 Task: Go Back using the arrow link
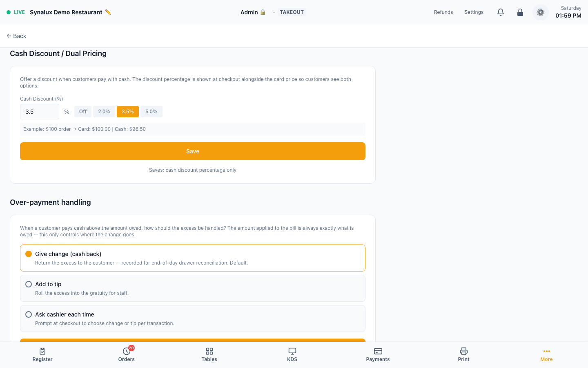(x=16, y=36)
